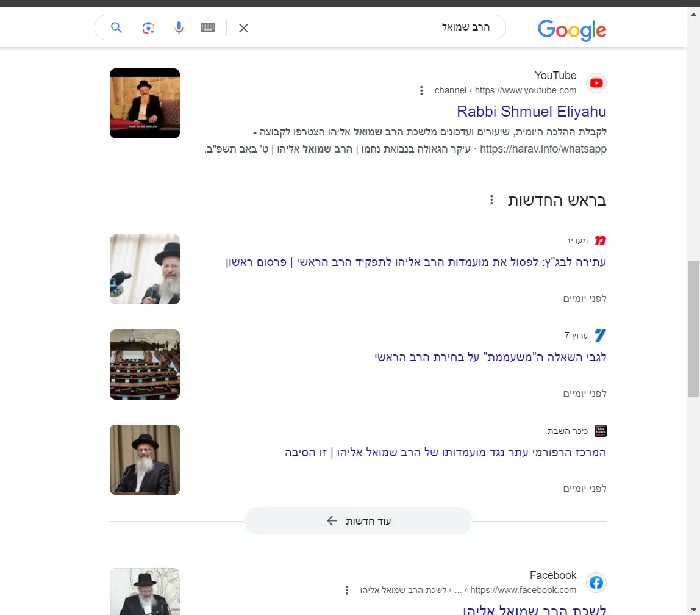Open Rabbi Shmuel Eliyahu YouTube channel link

[531, 112]
